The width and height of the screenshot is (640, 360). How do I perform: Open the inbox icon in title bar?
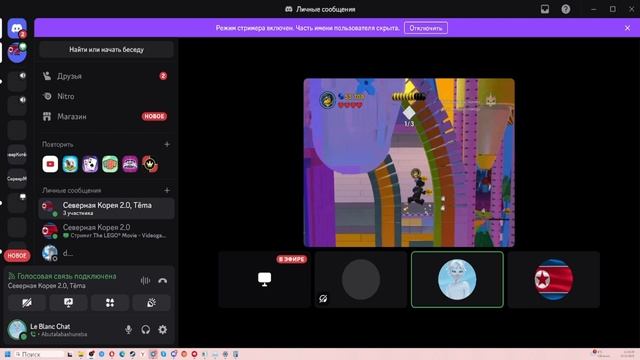point(545,9)
